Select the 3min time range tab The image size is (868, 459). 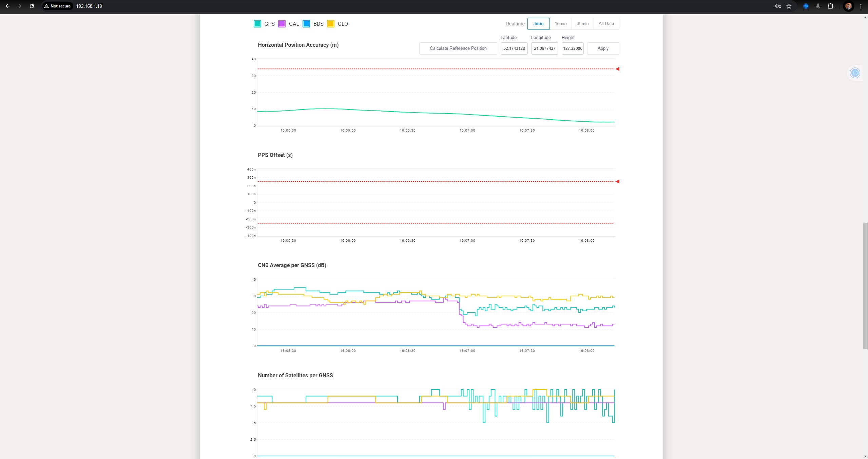(x=538, y=24)
